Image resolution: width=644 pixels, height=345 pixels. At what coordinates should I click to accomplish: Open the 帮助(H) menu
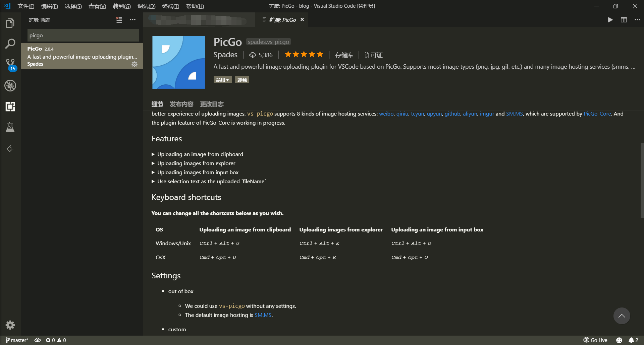[195, 6]
